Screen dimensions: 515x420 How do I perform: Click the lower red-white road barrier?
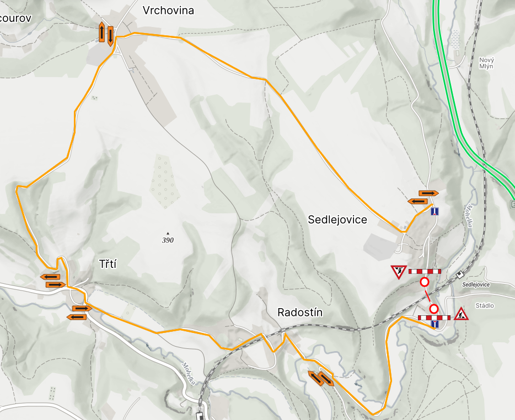[434, 317]
